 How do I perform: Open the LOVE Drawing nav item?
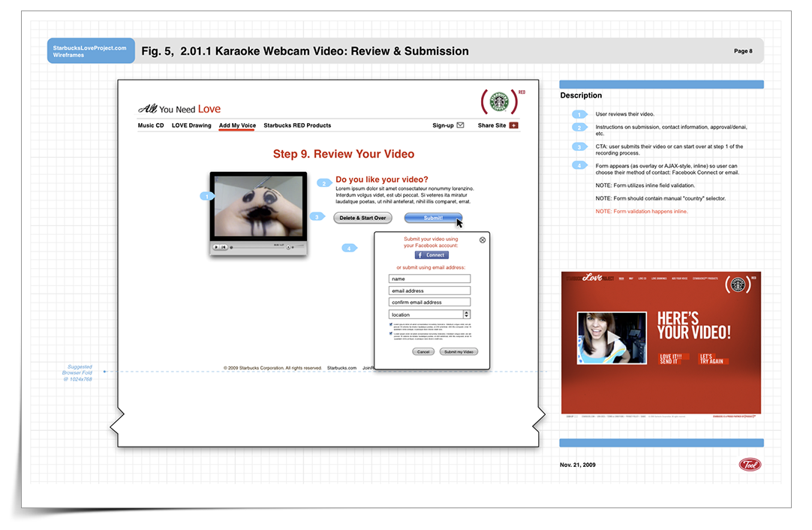(191, 125)
